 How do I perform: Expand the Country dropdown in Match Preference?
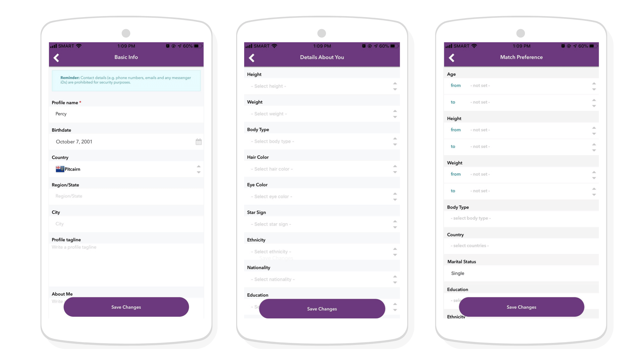click(x=521, y=246)
